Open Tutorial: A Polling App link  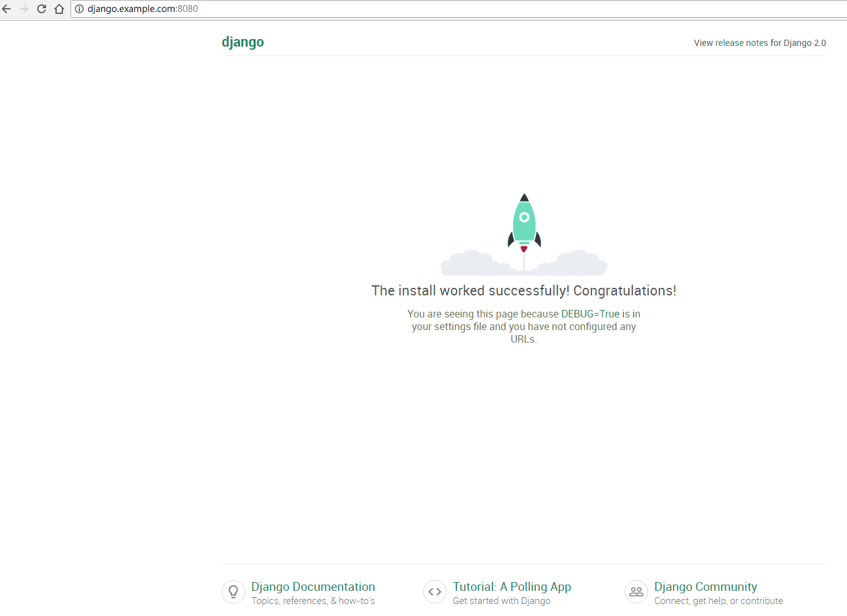512,586
